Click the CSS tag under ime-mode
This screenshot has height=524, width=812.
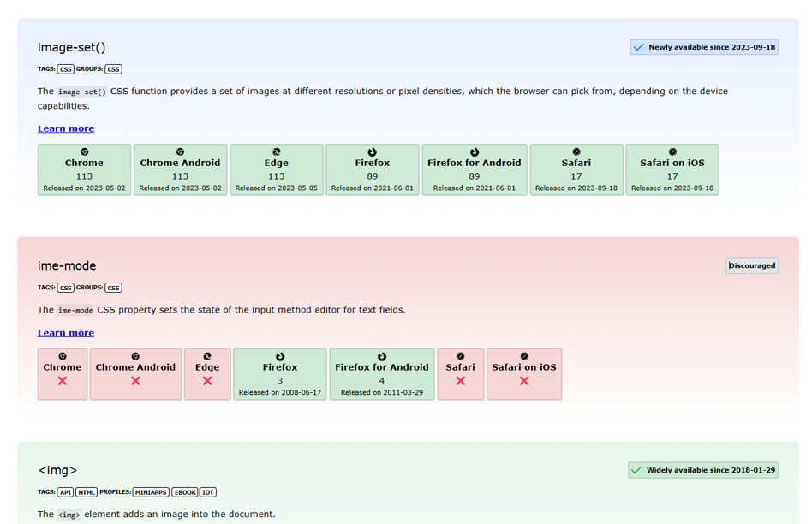click(66, 288)
